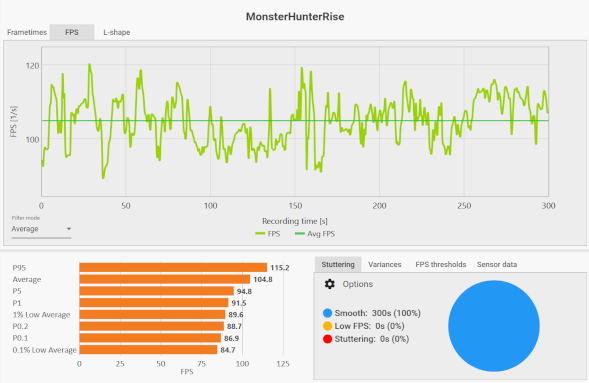589x383 pixels.
Task: Show the Sensor data tab
Action: click(497, 264)
